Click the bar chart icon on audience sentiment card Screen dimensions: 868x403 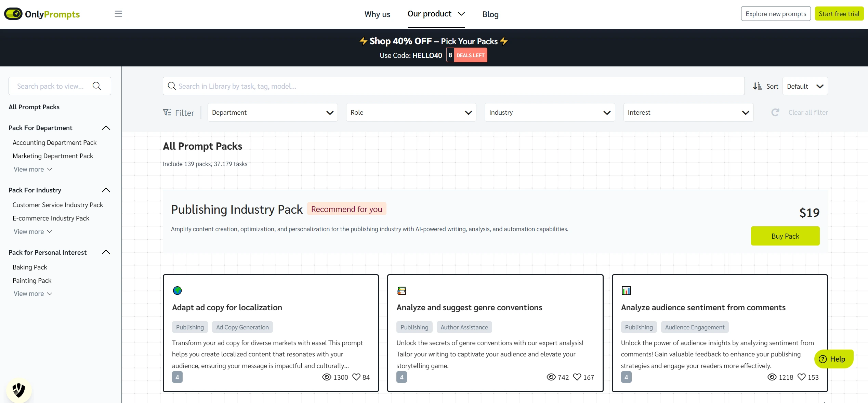pos(626,291)
